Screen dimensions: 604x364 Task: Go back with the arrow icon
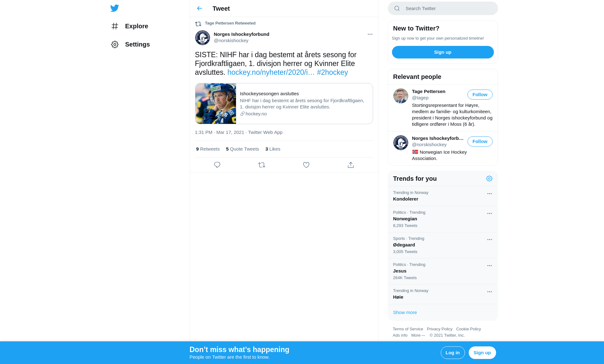point(199,8)
